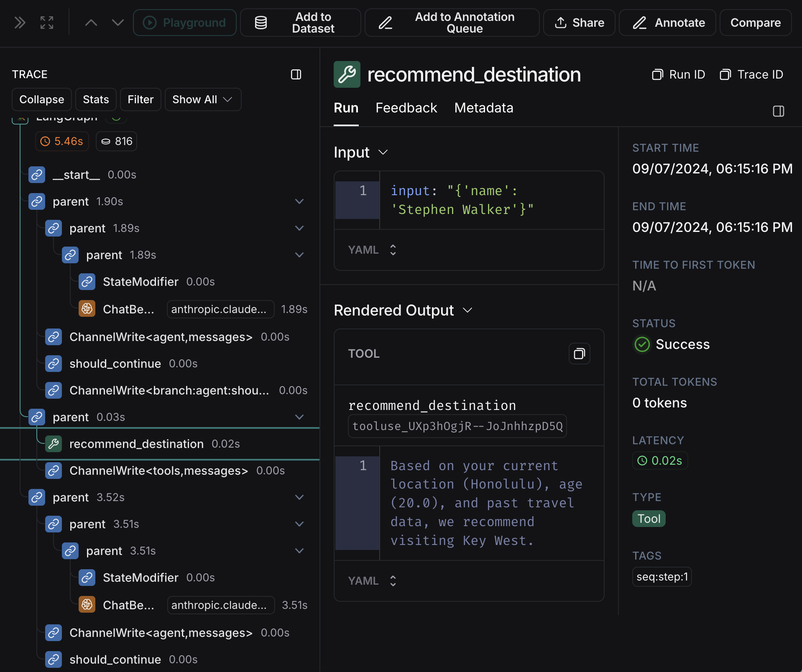This screenshot has height=672, width=802.
Task: Copy the Trace ID
Action: click(x=751, y=74)
